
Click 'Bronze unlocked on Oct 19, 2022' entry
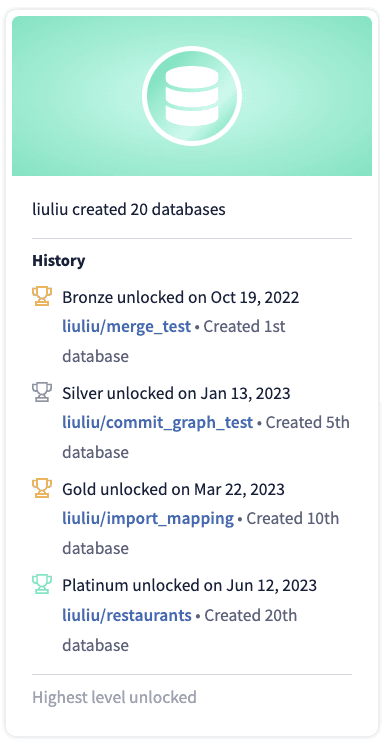tap(181, 298)
